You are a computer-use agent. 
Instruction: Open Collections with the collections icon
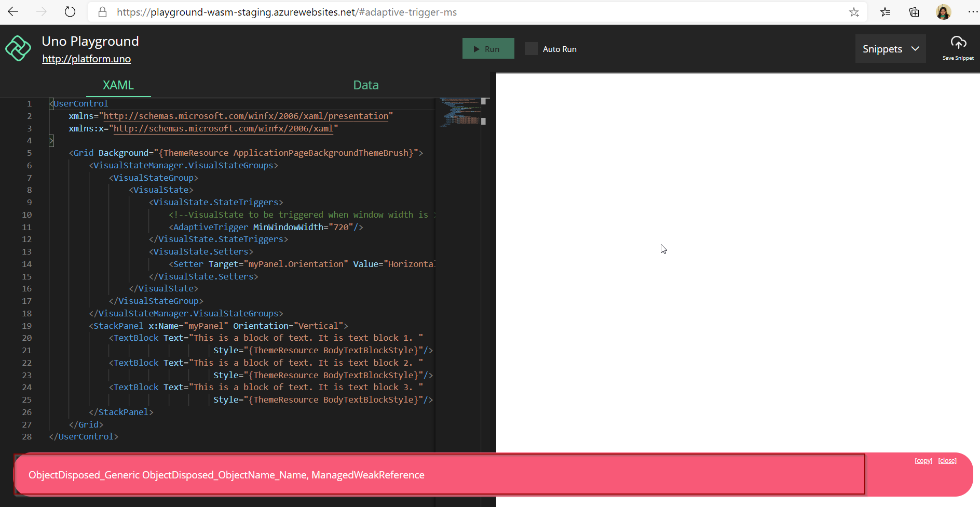click(x=914, y=11)
